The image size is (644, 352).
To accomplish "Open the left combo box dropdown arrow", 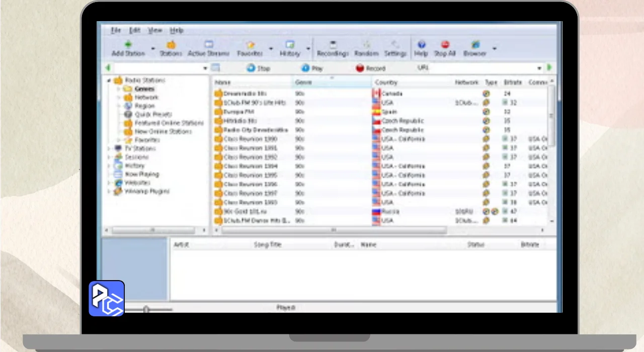I will click(x=205, y=68).
